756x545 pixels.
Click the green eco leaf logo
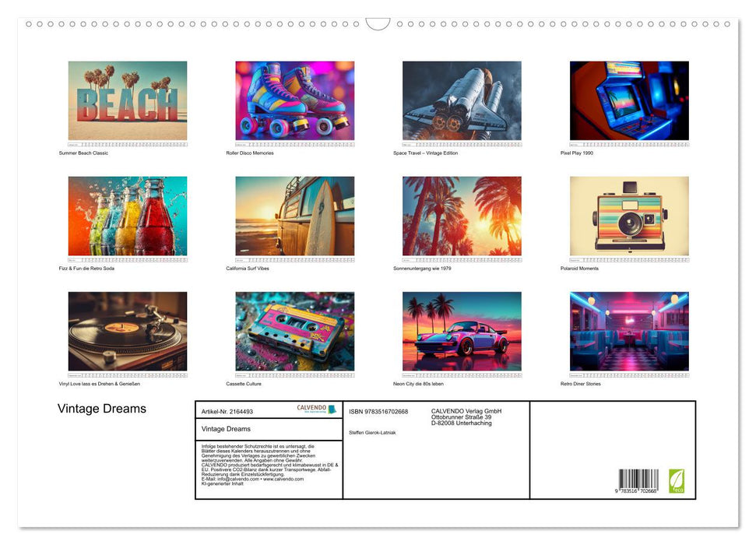click(675, 480)
